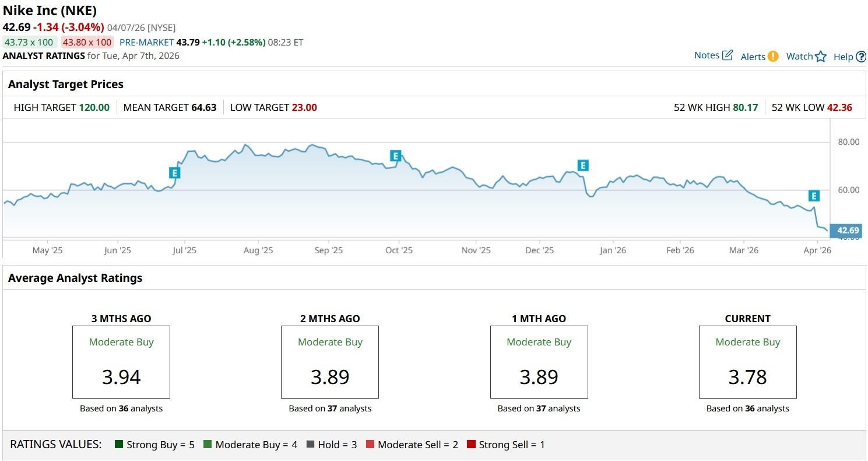Select the CURRENT rating box showing 3.78

(747, 362)
